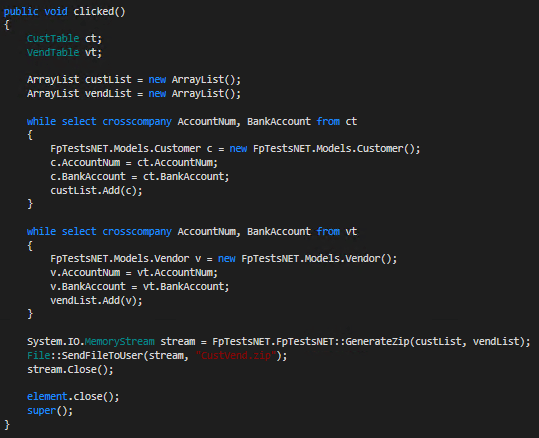Click the custList.Add(c) call
This screenshot has height=438, width=539.
[x=96, y=190]
